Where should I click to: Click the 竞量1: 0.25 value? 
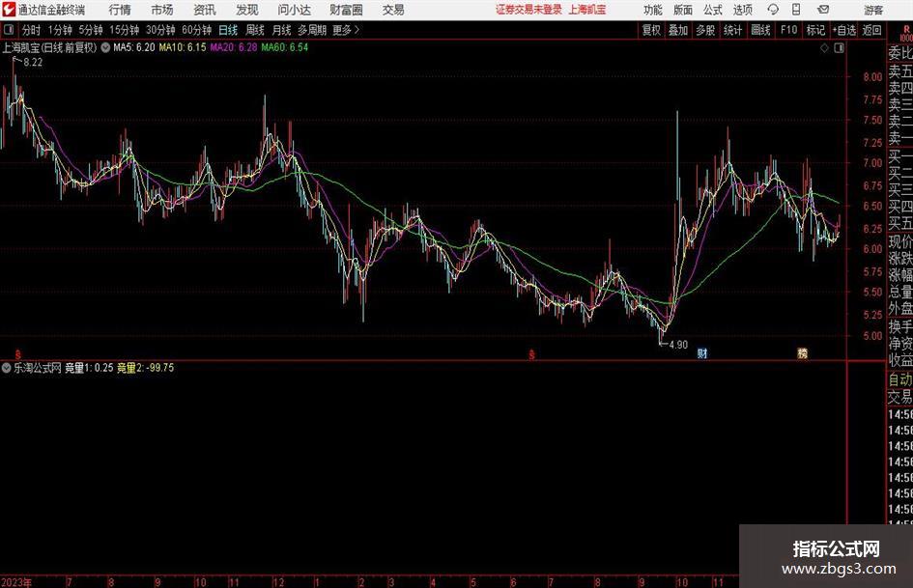tap(89, 367)
